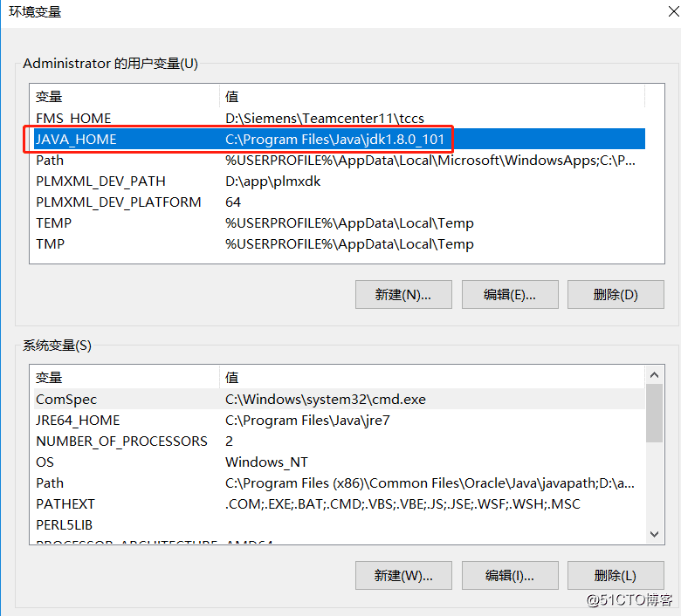Click the system variables scroll up arrow
This screenshot has height=616, width=681.
[655, 374]
